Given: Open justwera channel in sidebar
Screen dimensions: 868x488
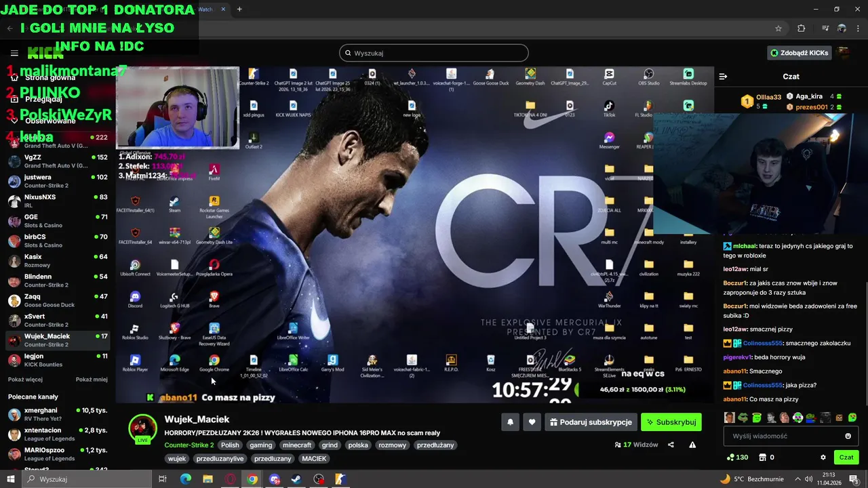Looking at the screenshot, I should [x=58, y=181].
